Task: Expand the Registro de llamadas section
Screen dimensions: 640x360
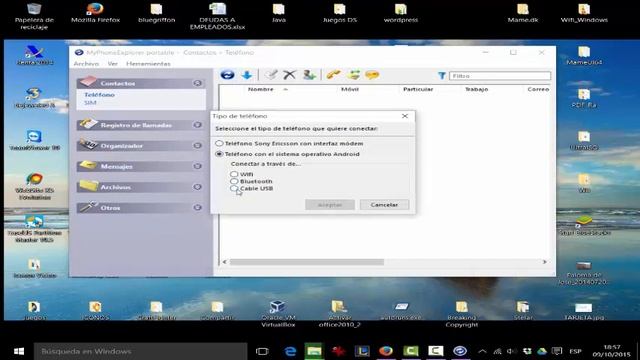Action: [197, 125]
